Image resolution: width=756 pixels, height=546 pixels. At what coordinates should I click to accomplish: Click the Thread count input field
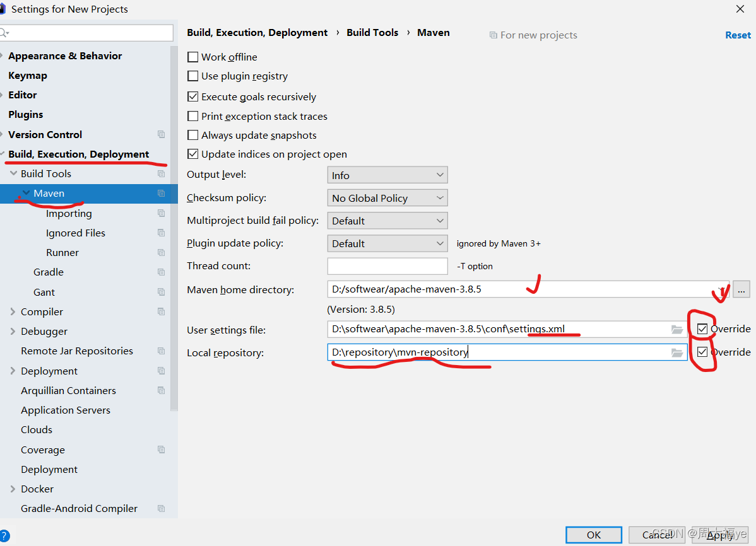387,266
